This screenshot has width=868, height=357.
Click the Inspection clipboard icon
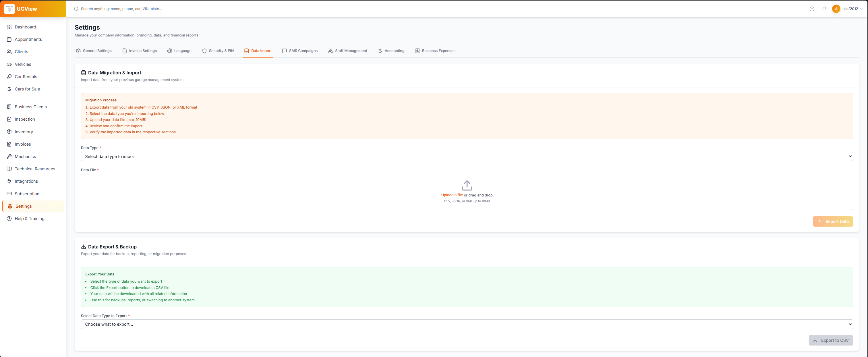tap(9, 119)
